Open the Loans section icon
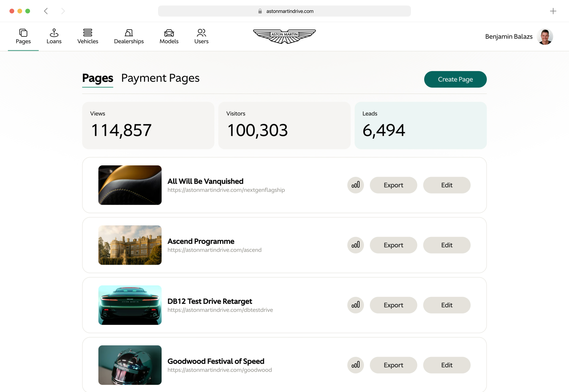The width and height of the screenshot is (569, 392). [54, 33]
